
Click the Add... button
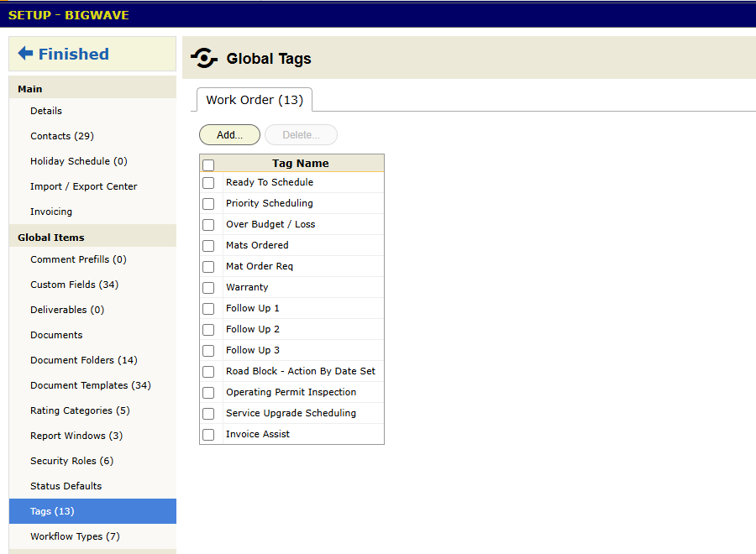tap(229, 135)
